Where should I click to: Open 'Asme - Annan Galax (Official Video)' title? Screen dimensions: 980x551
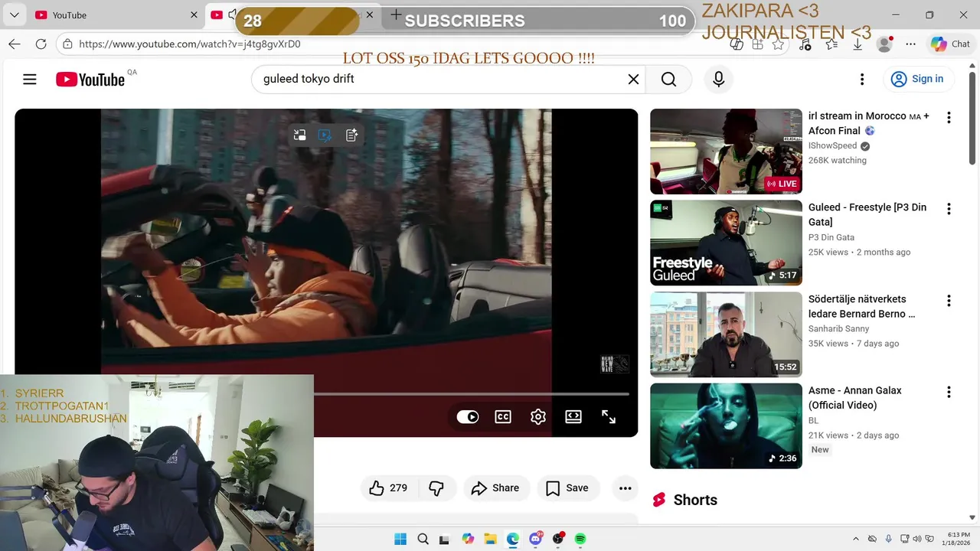pos(855,398)
